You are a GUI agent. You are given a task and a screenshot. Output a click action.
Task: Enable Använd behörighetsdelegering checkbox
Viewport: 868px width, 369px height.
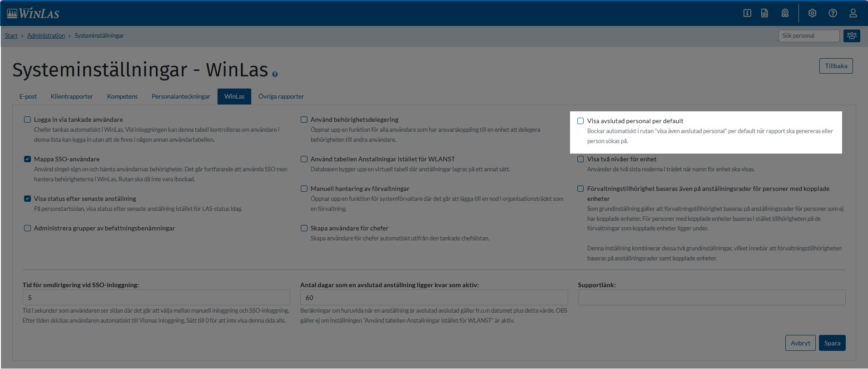coord(304,120)
